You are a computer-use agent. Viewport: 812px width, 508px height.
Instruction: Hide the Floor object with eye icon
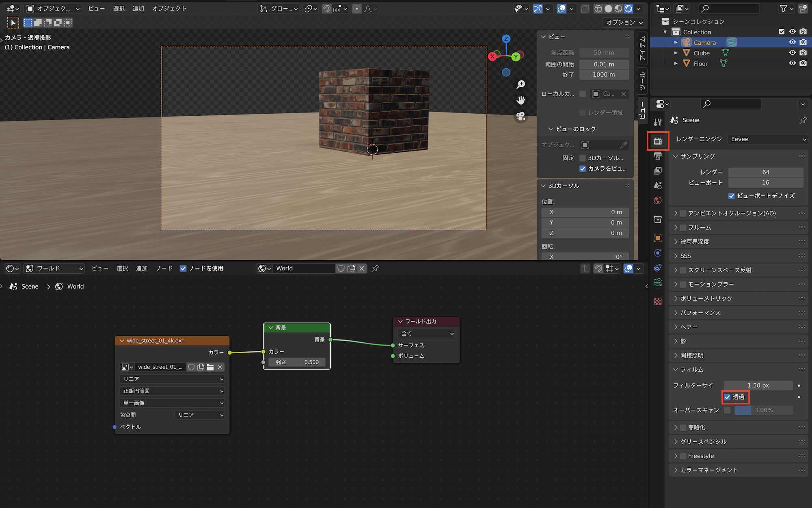(x=792, y=63)
